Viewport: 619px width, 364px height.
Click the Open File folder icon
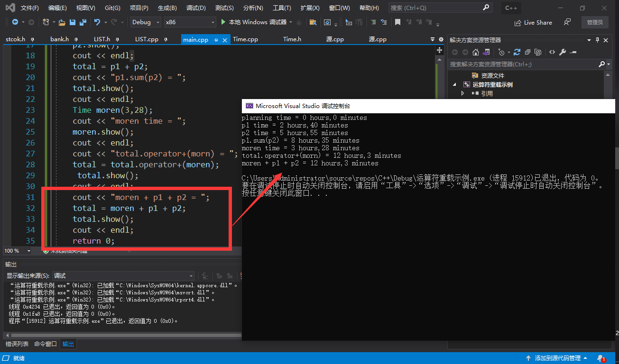coord(62,22)
